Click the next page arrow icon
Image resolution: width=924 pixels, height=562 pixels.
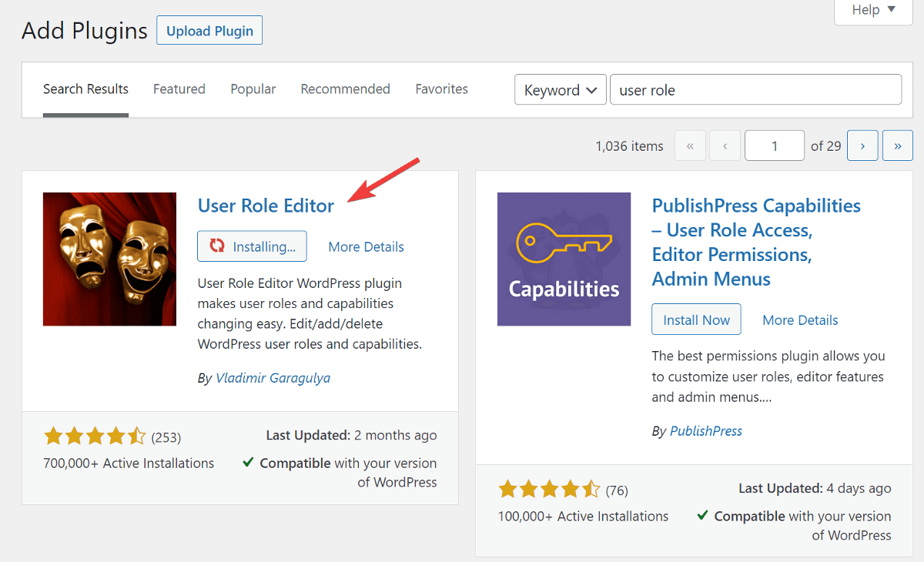862,145
